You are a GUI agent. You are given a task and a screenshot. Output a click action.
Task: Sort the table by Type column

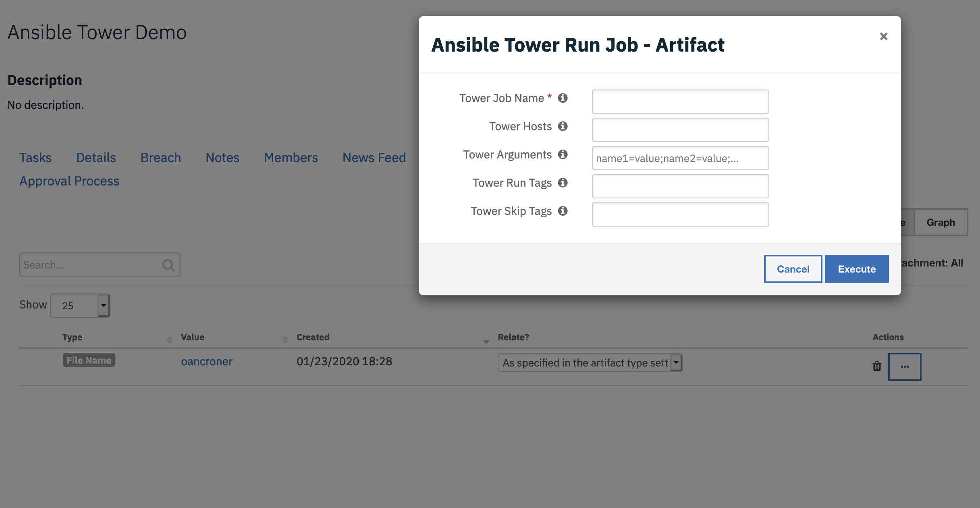pos(73,337)
